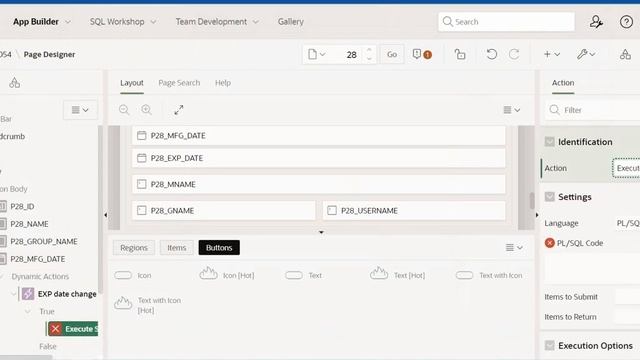
Task: Click the Go button
Action: 392,54
